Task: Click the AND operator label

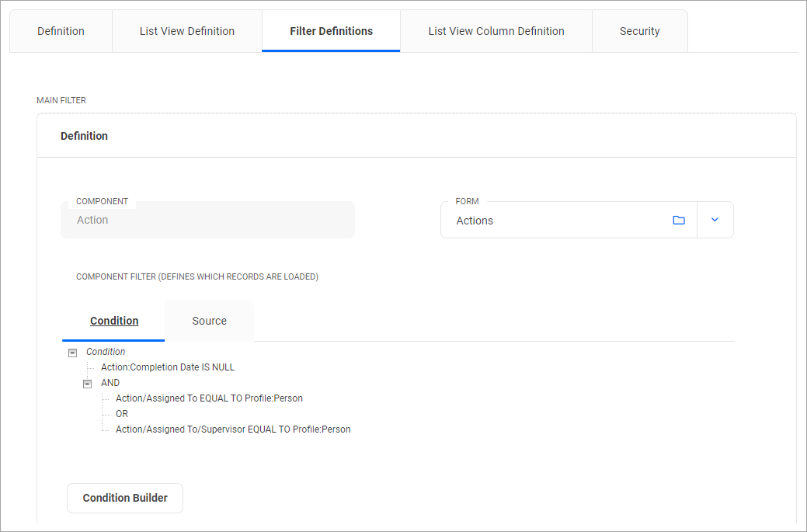Action: coord(110,383)
